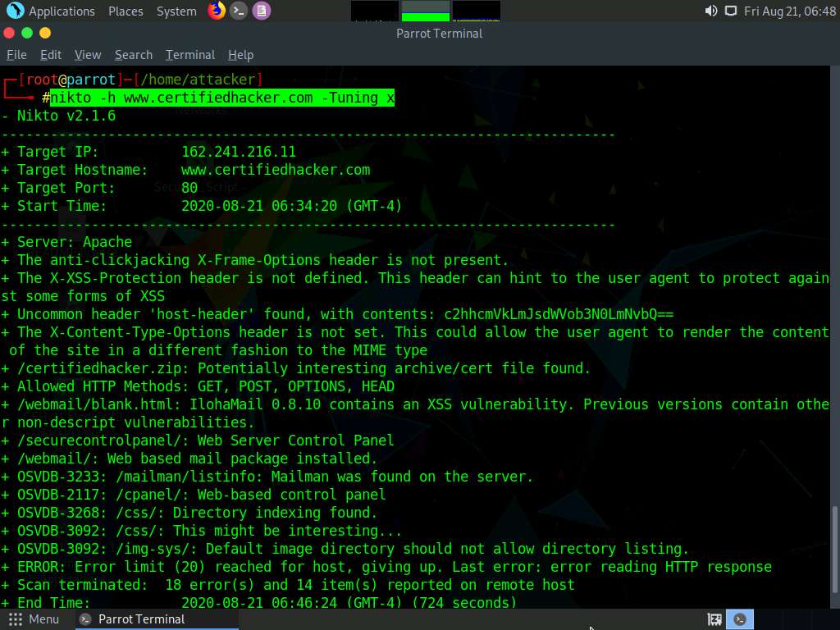
Task: Click the Scan terminated summary line
Action: coord(288,584)
